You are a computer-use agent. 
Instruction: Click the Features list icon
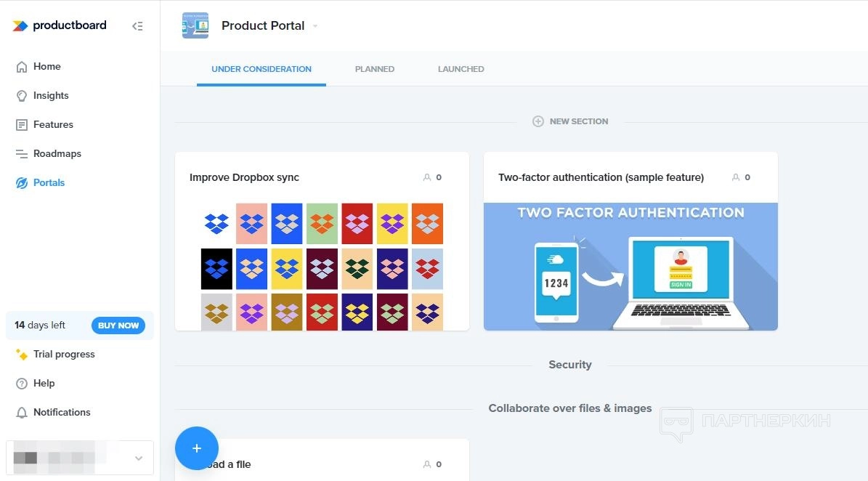click(22, 125)
